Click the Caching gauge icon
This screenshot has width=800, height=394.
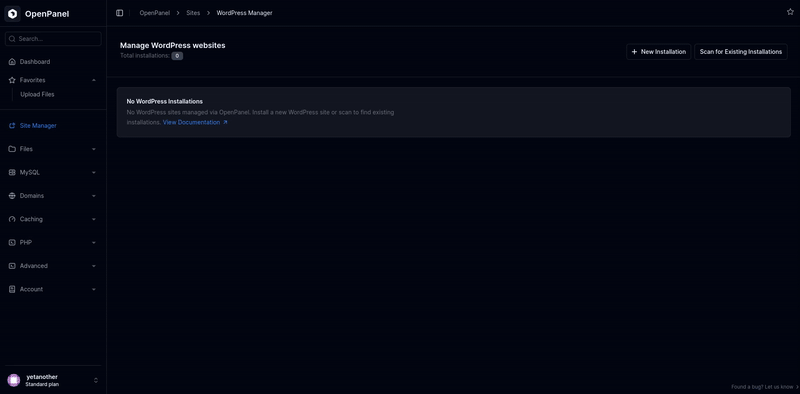coord(12,219)
